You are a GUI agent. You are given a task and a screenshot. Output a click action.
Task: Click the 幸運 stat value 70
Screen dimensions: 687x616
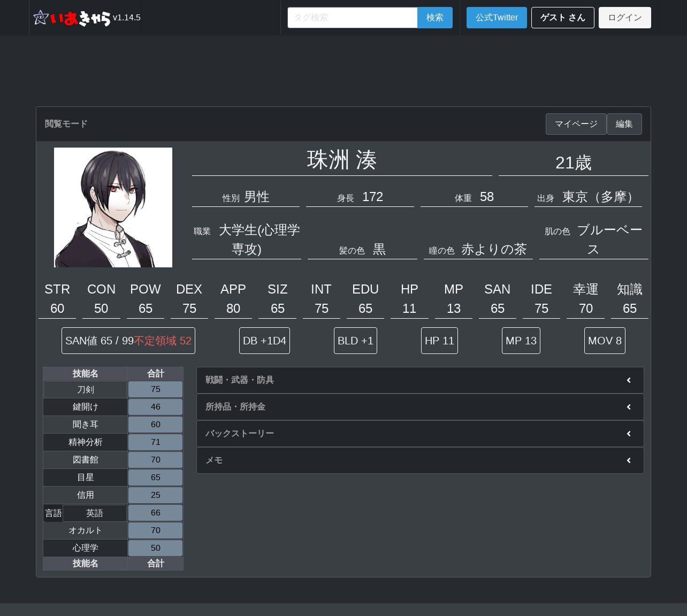pyautogui.click(x=586, y=309)
